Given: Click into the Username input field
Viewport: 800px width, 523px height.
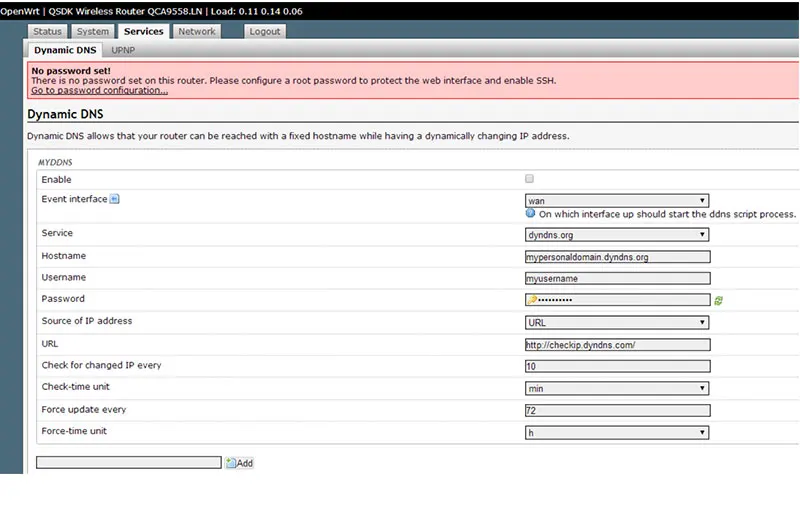Looking at the screenshot, I should (617, 278).
